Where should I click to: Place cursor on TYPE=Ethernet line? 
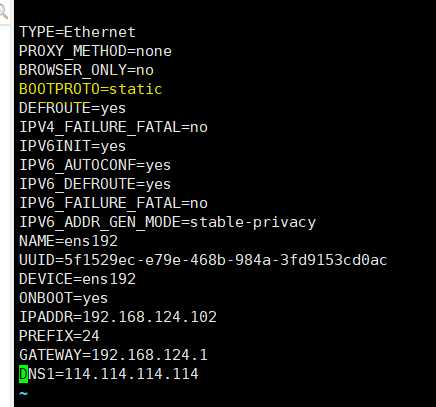click(77, 32)
